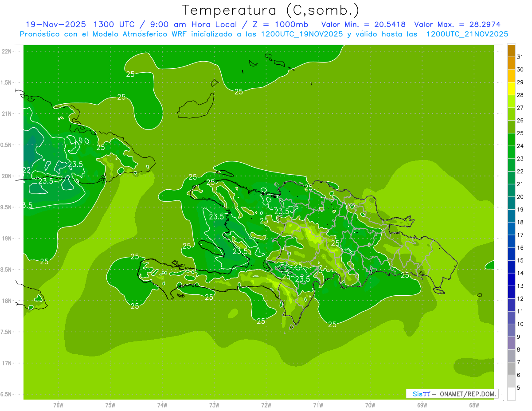Click the legend value "31"

point(520,57)
